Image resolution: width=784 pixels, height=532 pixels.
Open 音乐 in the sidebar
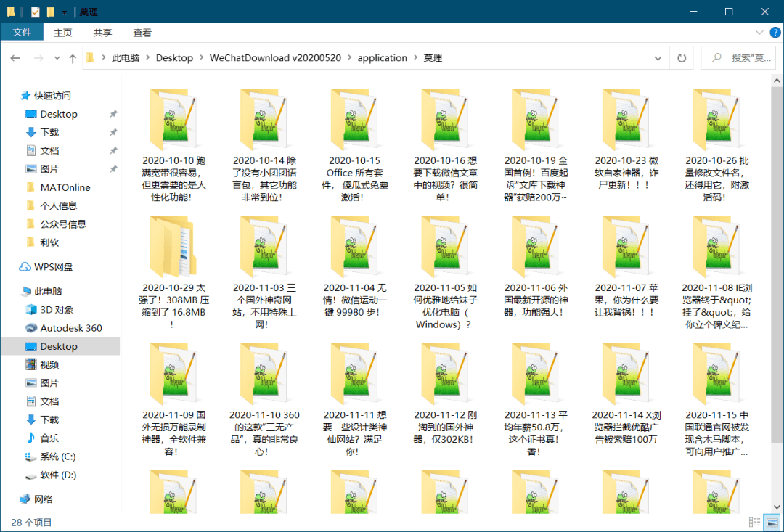49,438
